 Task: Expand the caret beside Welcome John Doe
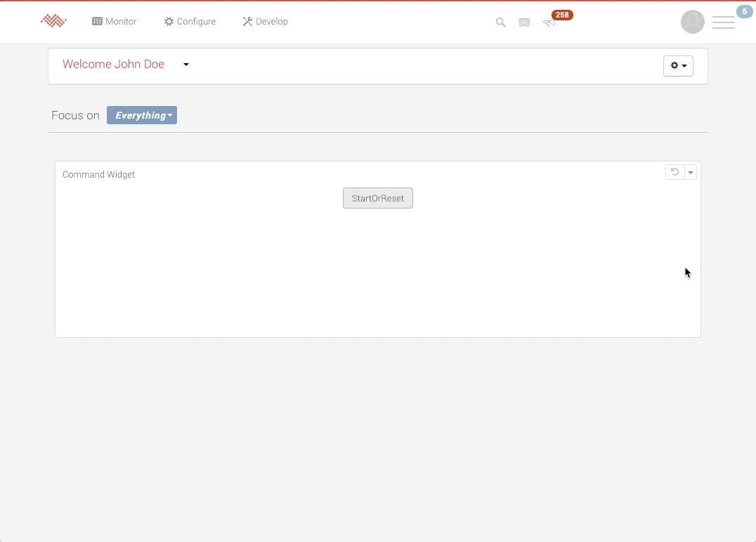point(186,65)
